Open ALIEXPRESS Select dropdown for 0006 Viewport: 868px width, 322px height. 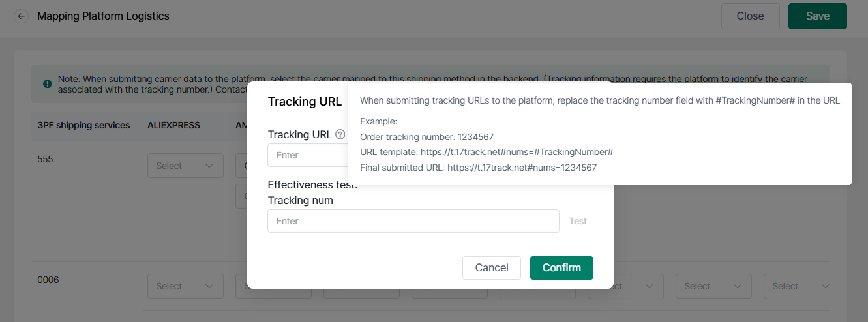[186, 286]
